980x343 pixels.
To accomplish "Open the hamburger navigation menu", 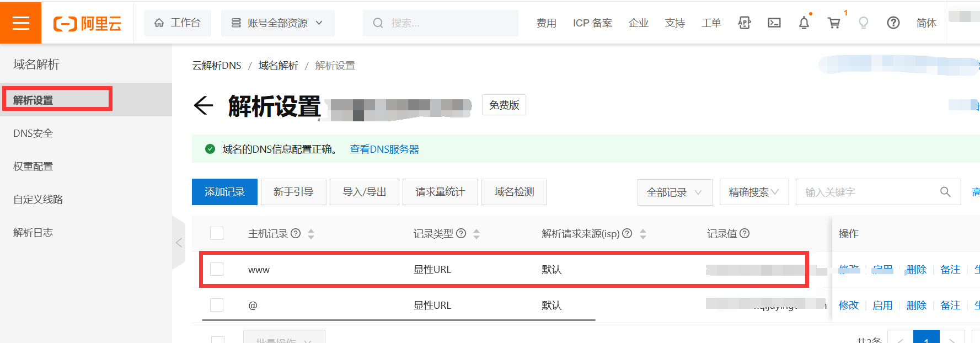I will click(x=20, y=23).
